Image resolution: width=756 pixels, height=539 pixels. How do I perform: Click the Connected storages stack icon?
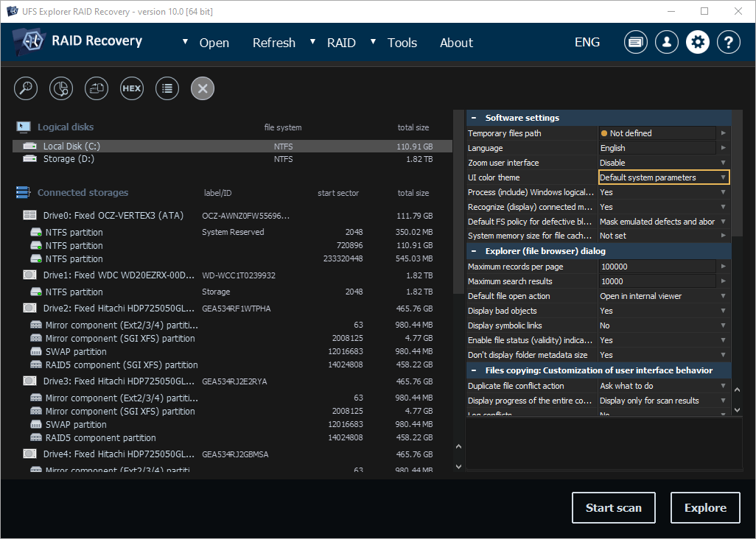(23, 192)
